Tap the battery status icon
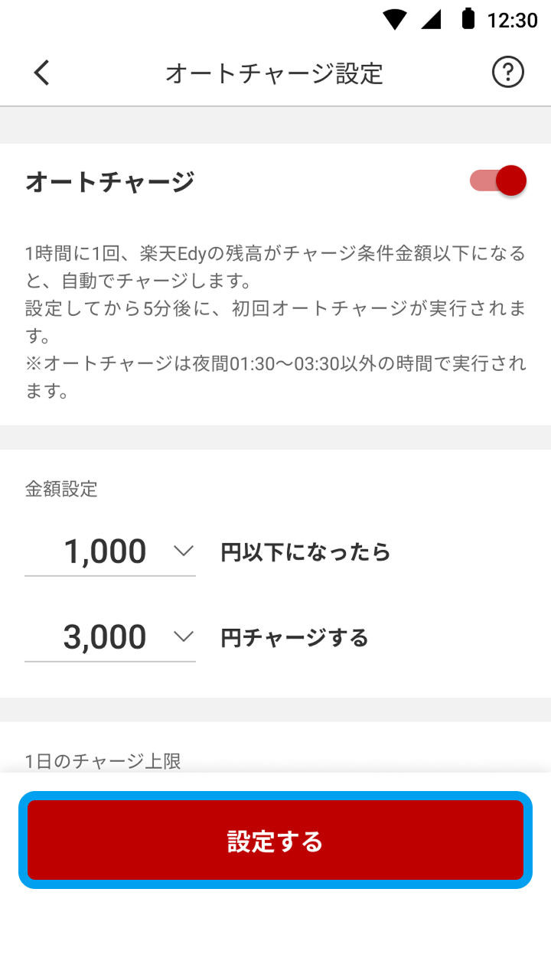This screenshot has width=551, height=980. (468, 19)
